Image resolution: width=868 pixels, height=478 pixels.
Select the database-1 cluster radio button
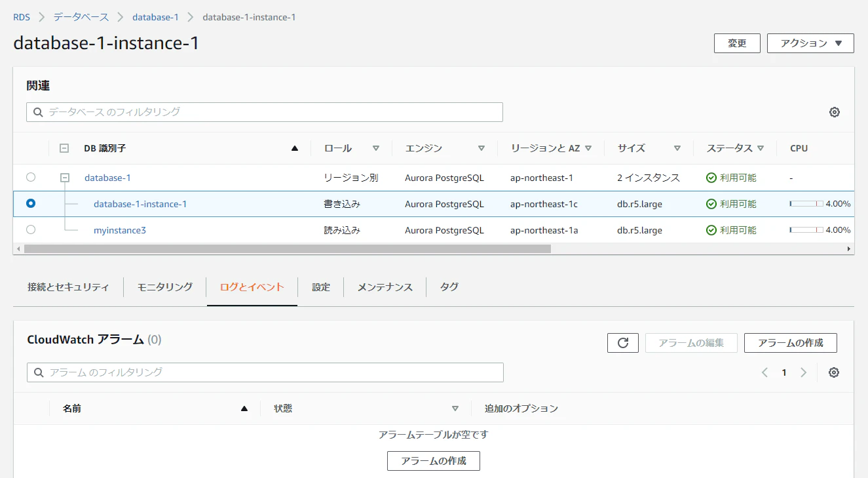pyautogui.click(x=31, y=177)
